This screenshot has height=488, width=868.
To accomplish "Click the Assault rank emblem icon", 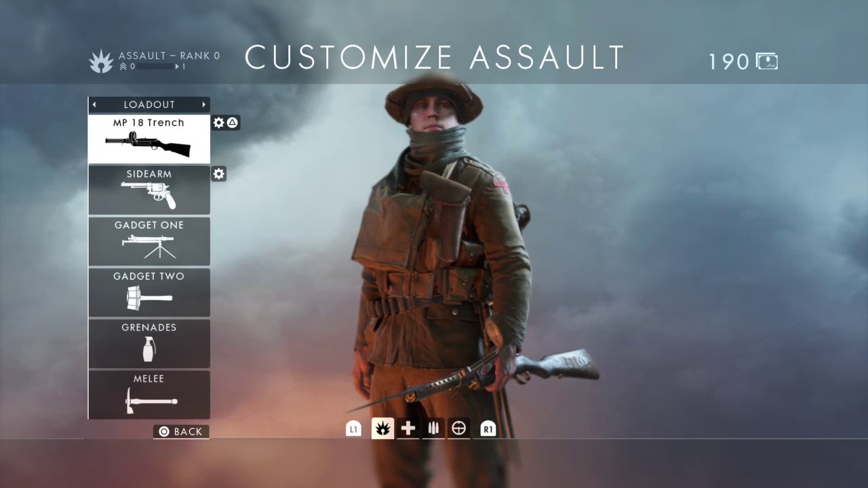I will point(101,62).
